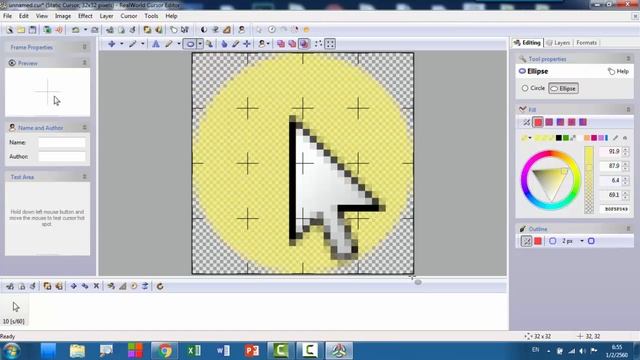The image size is (640, 360).
Task: Open the yellow color swatch dropdown arrow
Action: tap(530, 138)
